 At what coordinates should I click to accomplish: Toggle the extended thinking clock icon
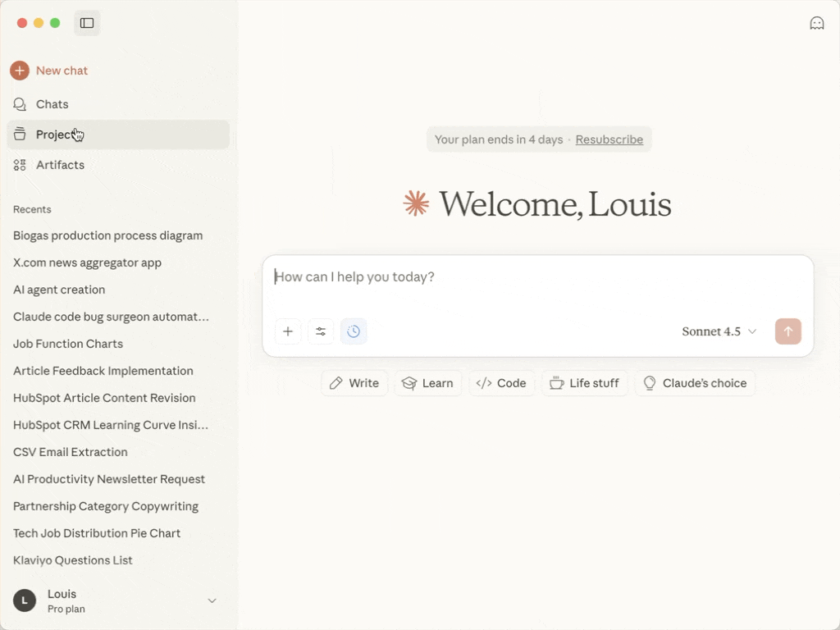354,331
